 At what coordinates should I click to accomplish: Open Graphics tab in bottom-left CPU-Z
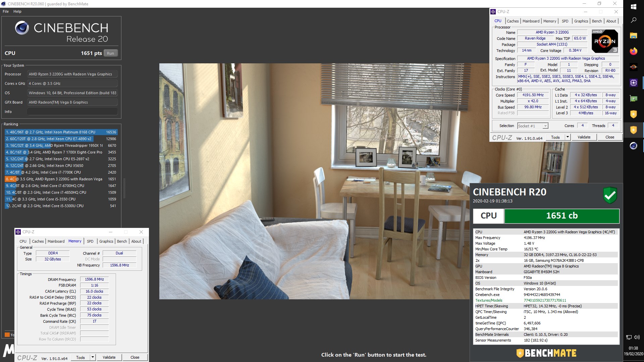(106, 241)
